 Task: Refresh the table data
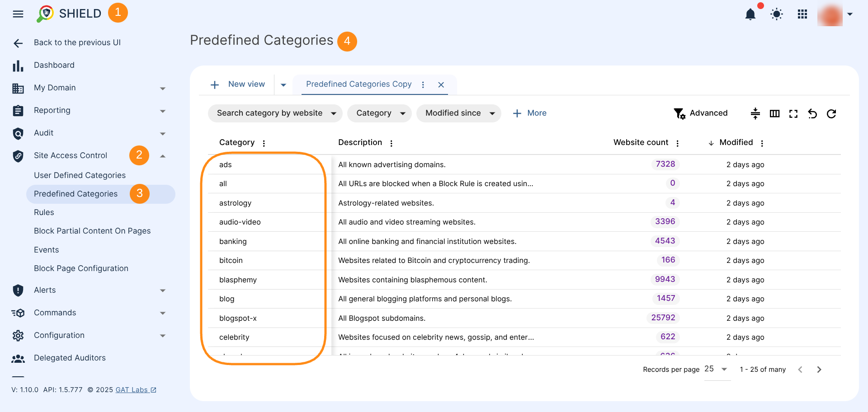pyautogui.click(x=831, y=114)
